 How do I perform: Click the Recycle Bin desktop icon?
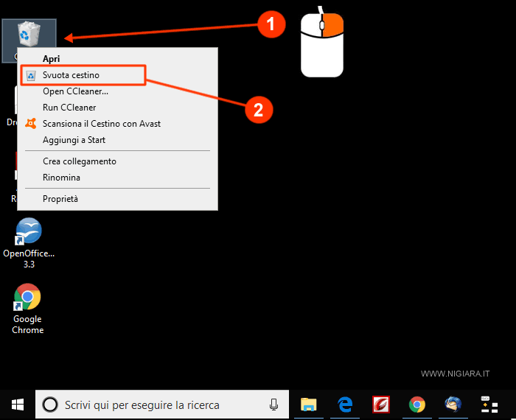(x=29, y=35)
